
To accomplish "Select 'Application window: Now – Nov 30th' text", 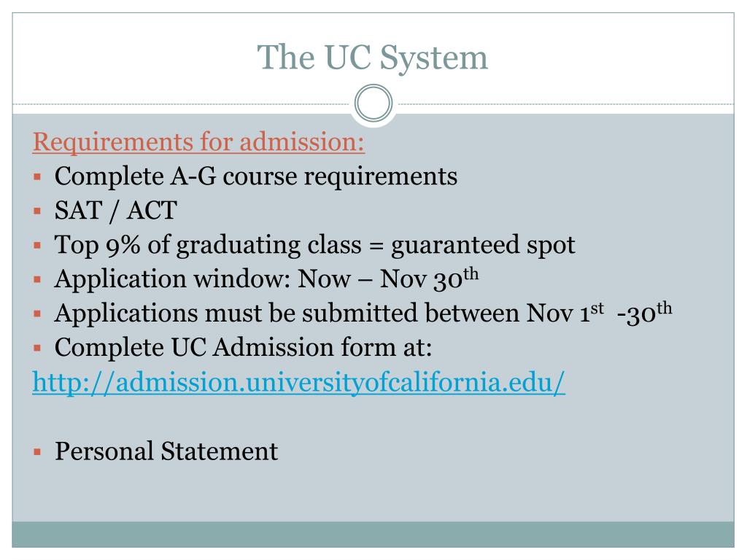I will point(267,279).
